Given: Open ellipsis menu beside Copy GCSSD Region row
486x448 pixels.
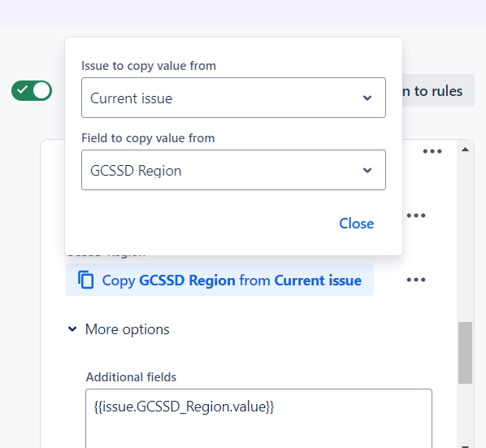Looking at the screenshot, I should (416, 280).
